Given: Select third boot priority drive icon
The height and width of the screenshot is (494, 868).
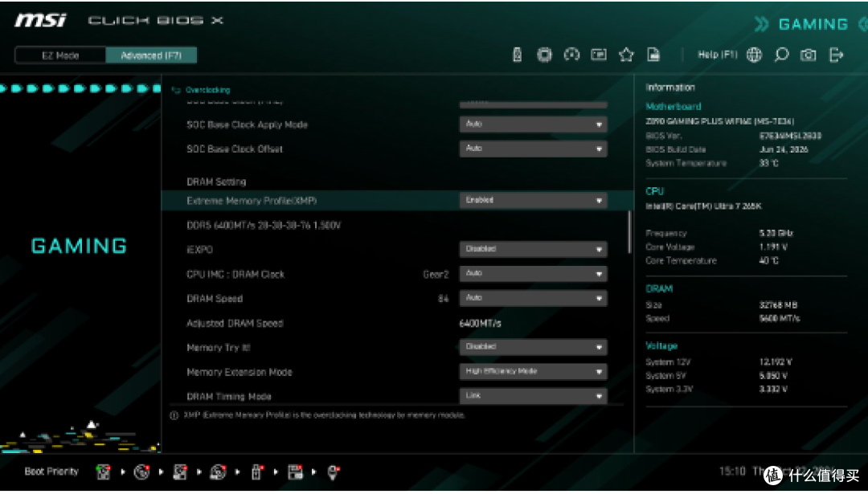Looking at the screenshot, I should 180,472.
